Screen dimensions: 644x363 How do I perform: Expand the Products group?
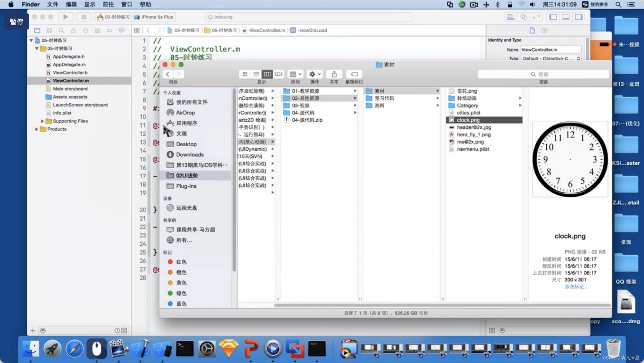tap(36, 129)
